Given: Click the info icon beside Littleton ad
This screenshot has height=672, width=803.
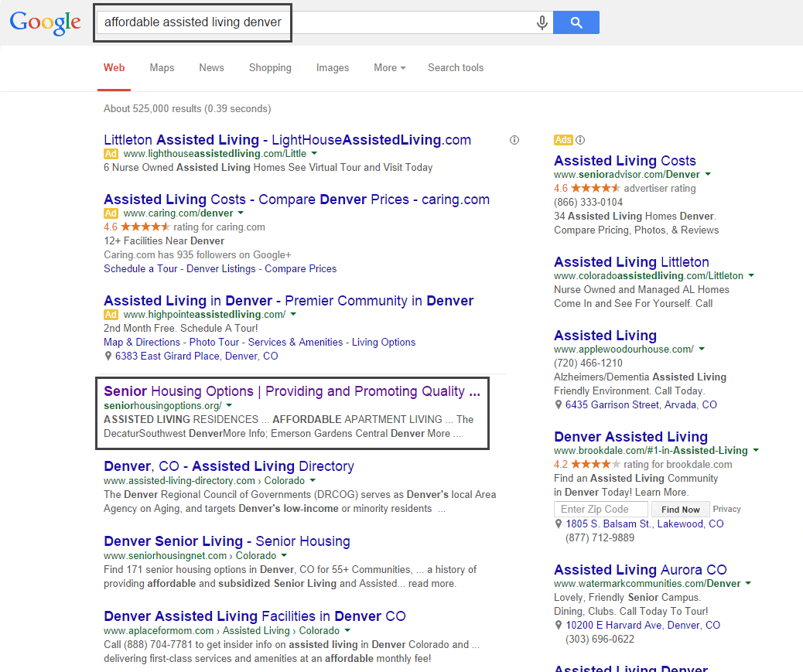Looking at the screenshot, I should (514, 140).
